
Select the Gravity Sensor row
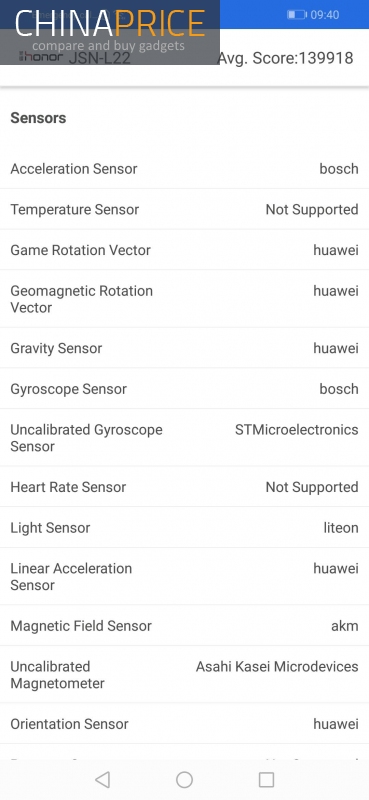[x=184, y=348]
